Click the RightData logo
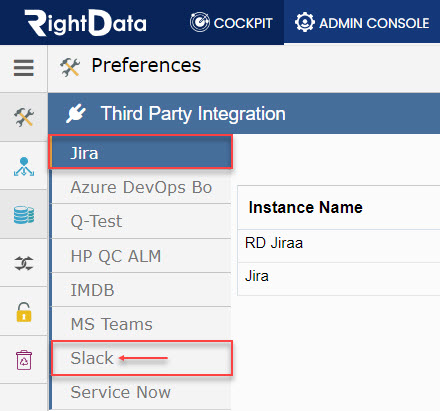 pyautogui.click(x=85, y=23)
